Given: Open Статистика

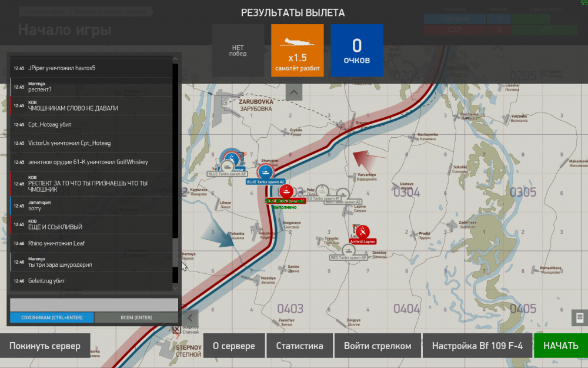Looking at the screenshot, I should click(x=300, y=346).
